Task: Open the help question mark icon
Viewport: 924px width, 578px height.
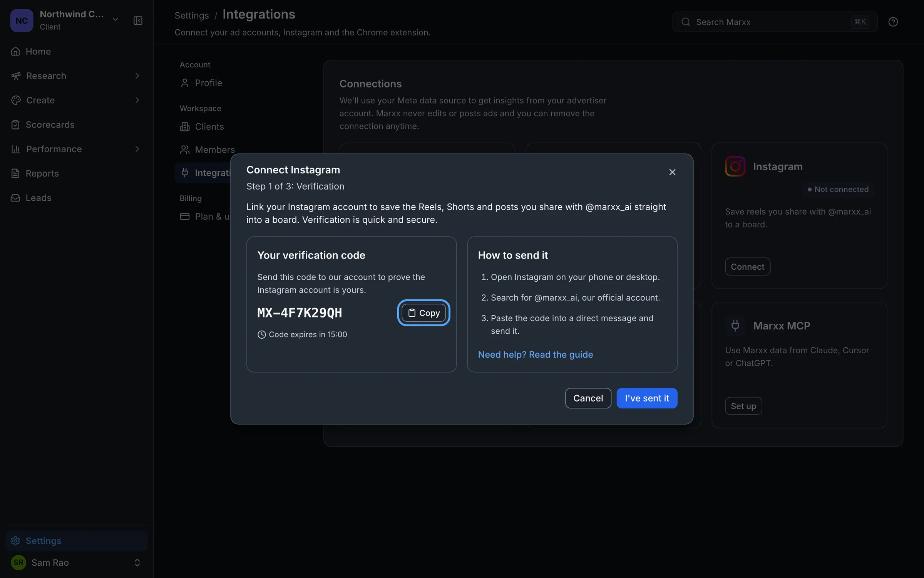Action: tap(893, 22)
